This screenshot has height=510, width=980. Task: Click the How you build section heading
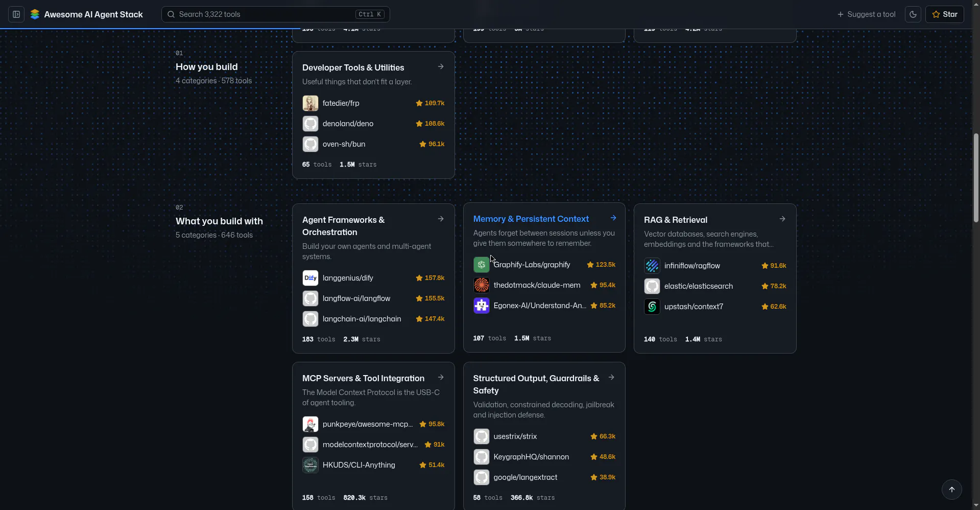(207, 67)
